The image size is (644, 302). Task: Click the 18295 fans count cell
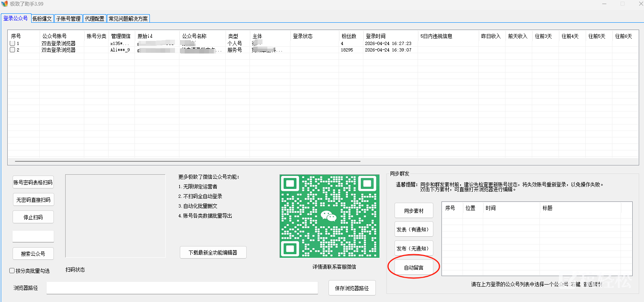pos(347,50)
